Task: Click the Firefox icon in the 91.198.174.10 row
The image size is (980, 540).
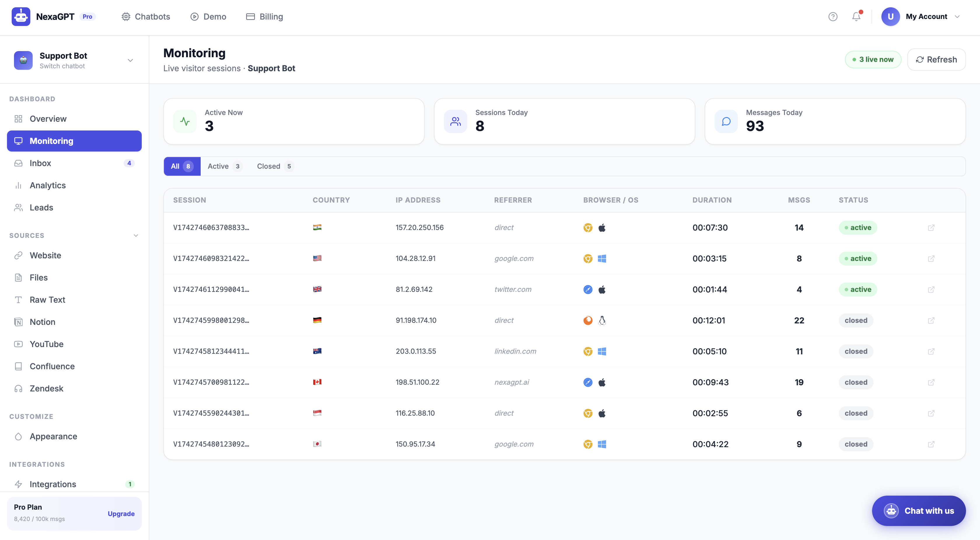Action: 588,321
